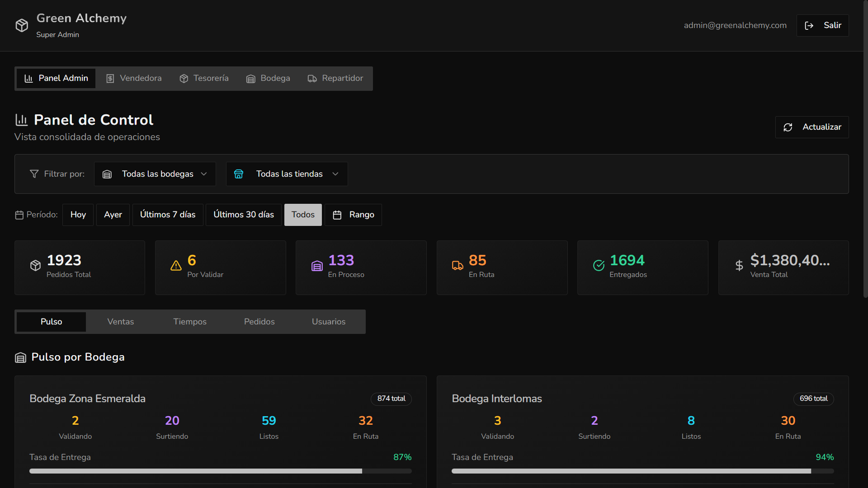Open the Rango date range picker

click(x=353, y=215)
